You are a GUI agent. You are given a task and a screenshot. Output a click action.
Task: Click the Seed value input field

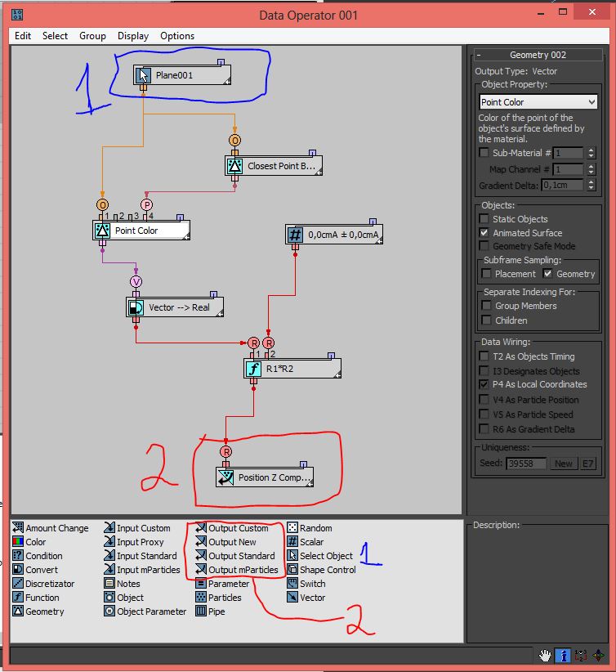point(526,464)
